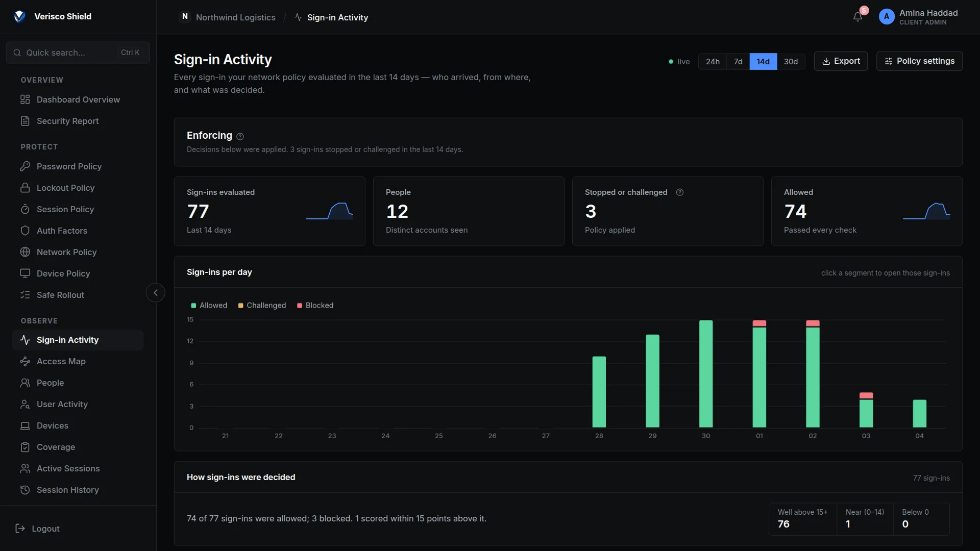Viewport: 980px width, 551px height.
Task: Click the Safe Rollout checklist icon
Action: click(25, 295)
